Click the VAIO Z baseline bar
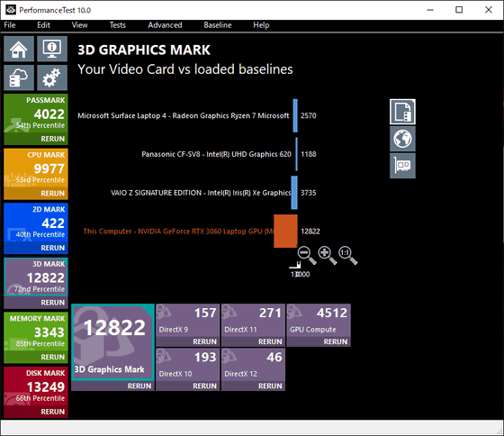Image resolution: width=504 pixels, height=436 pixels. tap(294, 193)
